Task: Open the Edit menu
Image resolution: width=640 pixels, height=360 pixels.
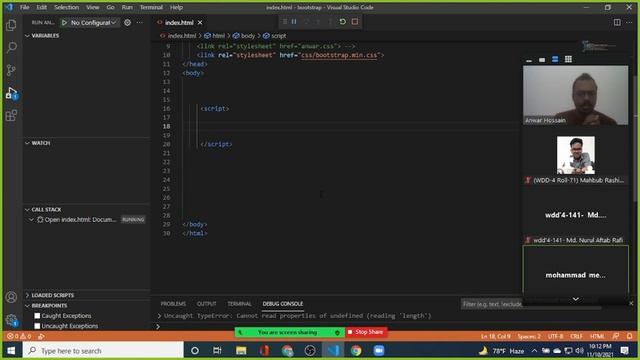Action: [x=41, y=7]
